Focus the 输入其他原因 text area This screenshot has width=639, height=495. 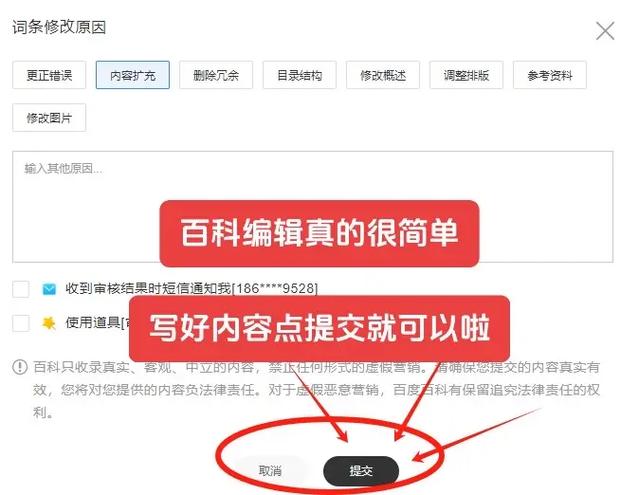(x=313, y=207)
